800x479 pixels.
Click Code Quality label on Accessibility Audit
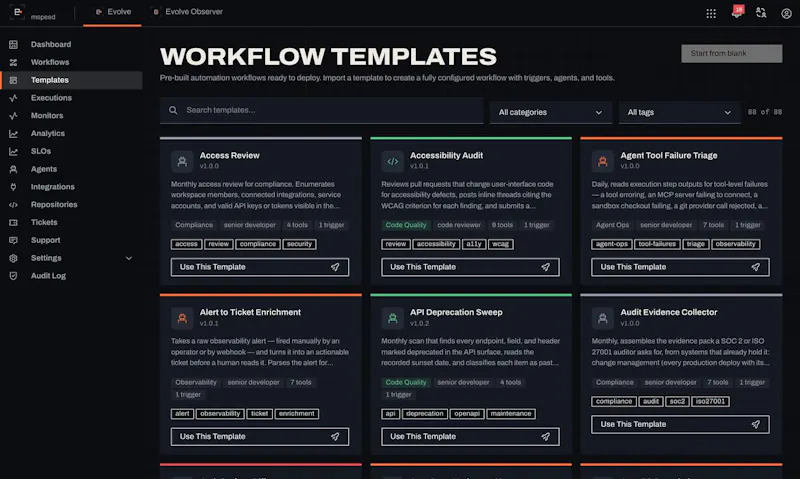[x=406, y=225]
